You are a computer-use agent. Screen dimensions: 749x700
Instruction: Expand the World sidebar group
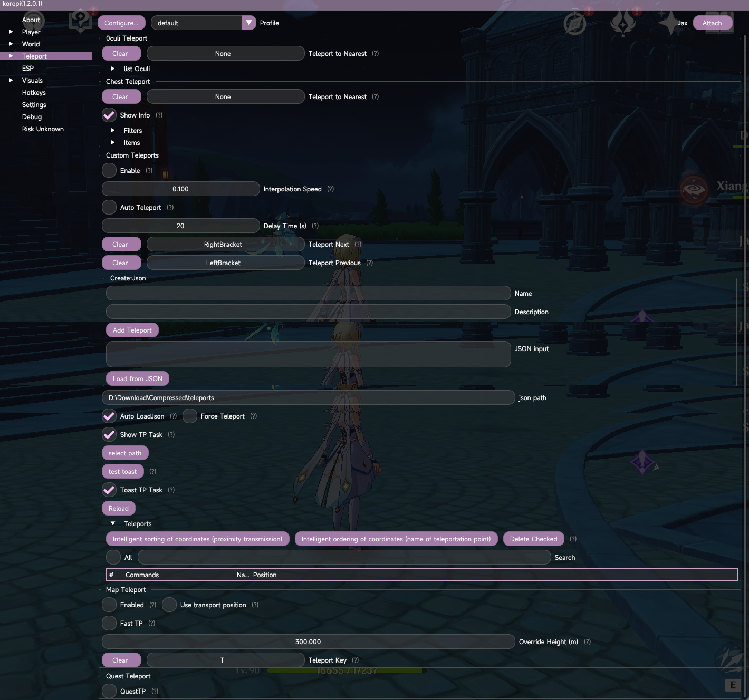11,44
